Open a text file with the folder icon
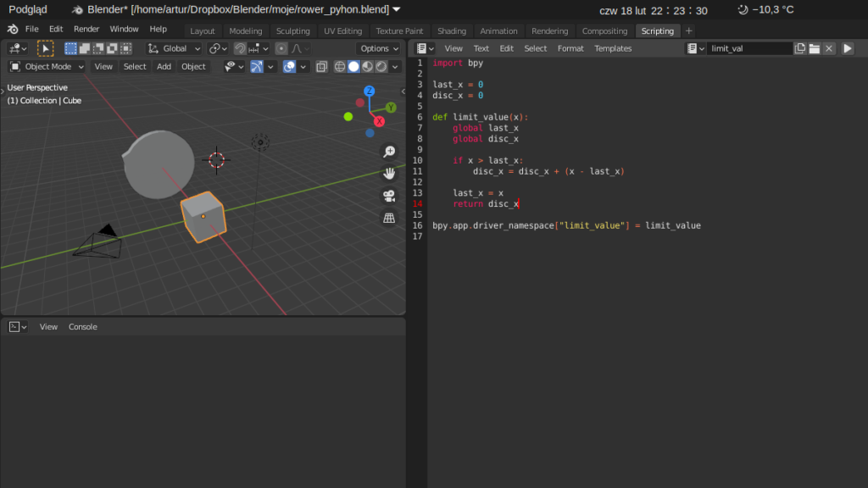The width and height of the screenshot is (868, 488). point(815,48)
